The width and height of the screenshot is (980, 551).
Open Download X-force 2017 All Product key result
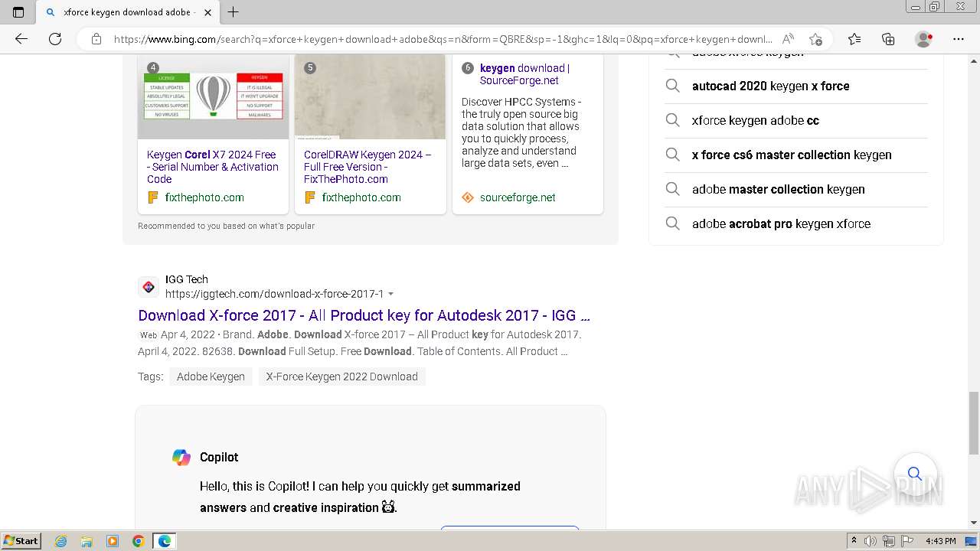[x=364, y=315]
